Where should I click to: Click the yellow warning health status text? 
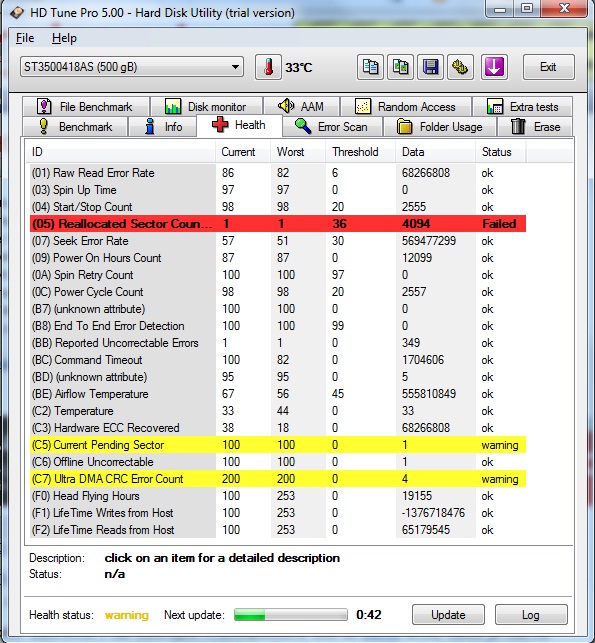click(x=127, y=615)
